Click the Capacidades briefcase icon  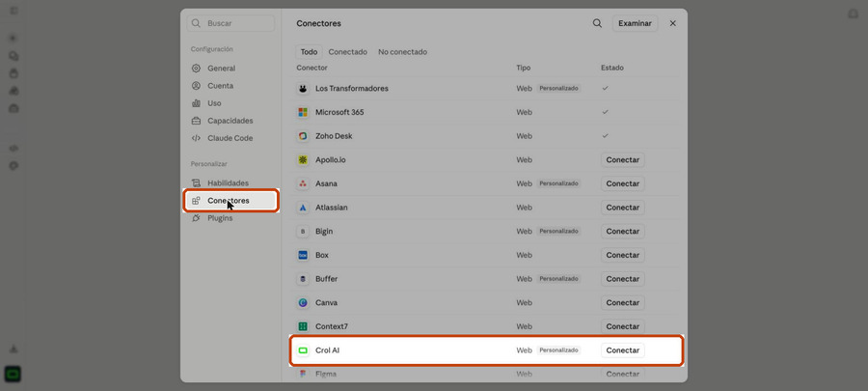196,121
